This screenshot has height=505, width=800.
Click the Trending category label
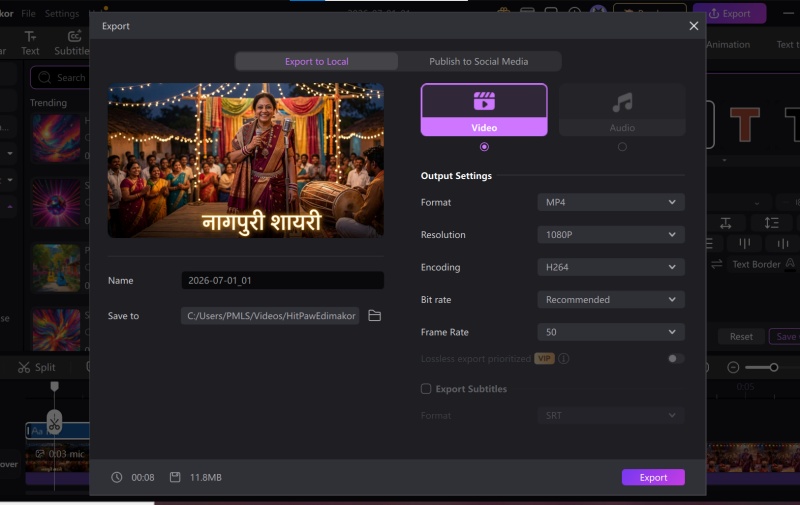click(48, 103)
